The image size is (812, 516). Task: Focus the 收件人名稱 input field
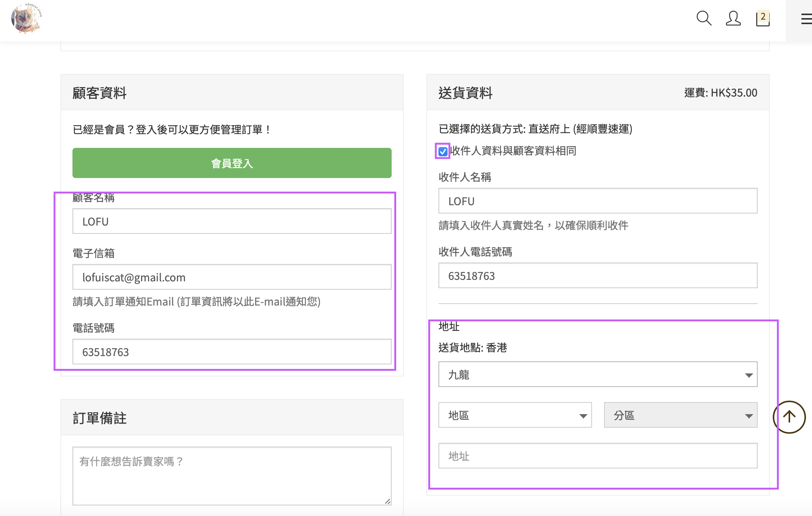pos(598,201)
